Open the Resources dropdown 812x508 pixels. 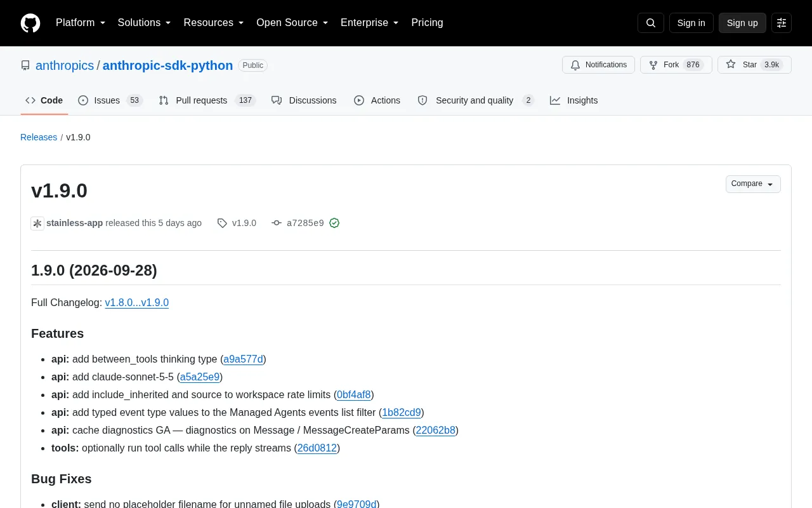(214, 23)
